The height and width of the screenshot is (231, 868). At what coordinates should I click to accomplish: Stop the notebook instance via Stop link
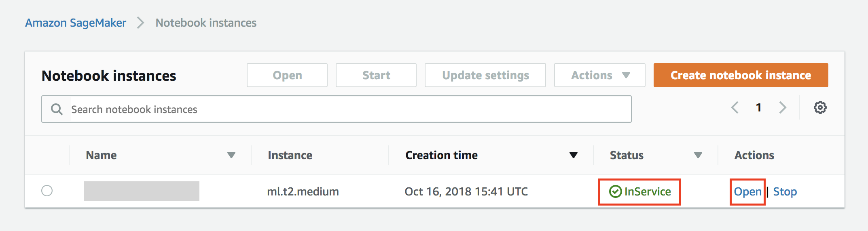[x=785, y=192]
